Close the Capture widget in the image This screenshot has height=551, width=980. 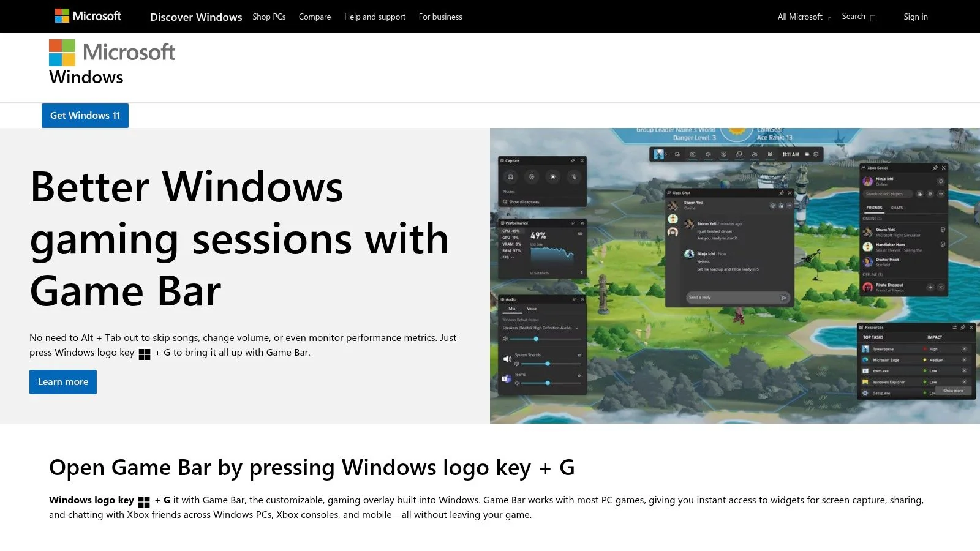pyautogui.click(x=582, y=160)
